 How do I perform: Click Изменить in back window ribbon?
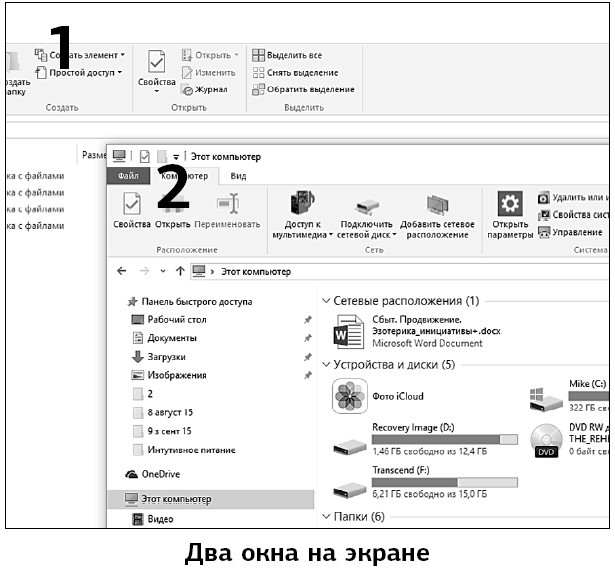point(209,73)
